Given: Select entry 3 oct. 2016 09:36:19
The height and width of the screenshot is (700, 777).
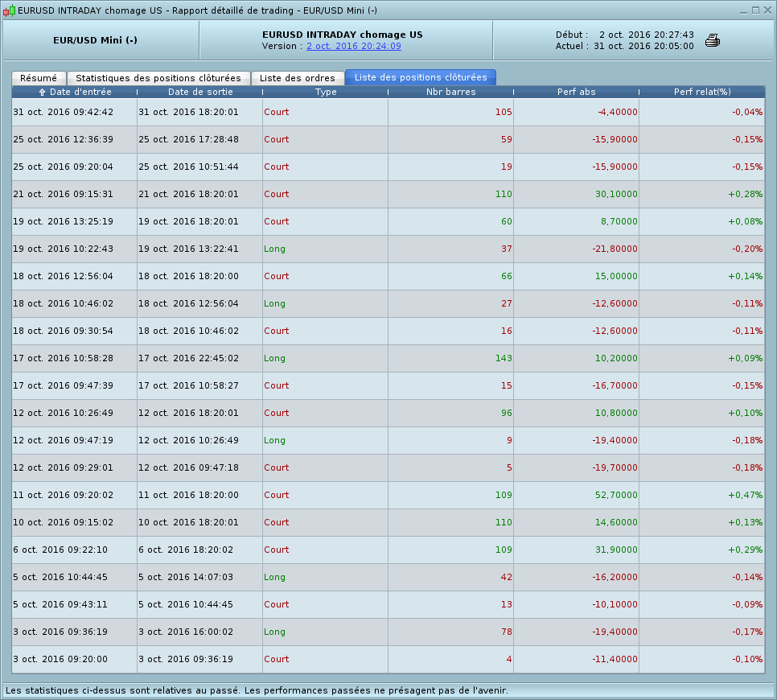Looking at the screenshot, I should (60, 632).
